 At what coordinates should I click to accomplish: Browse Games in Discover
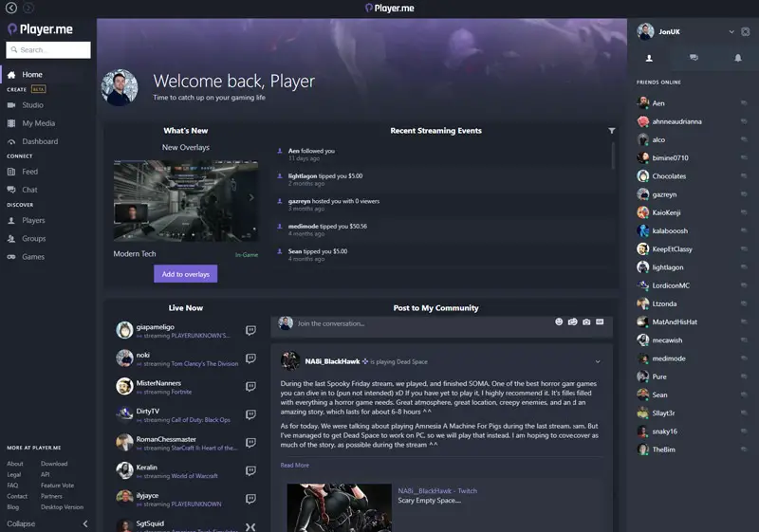(32, 257)
